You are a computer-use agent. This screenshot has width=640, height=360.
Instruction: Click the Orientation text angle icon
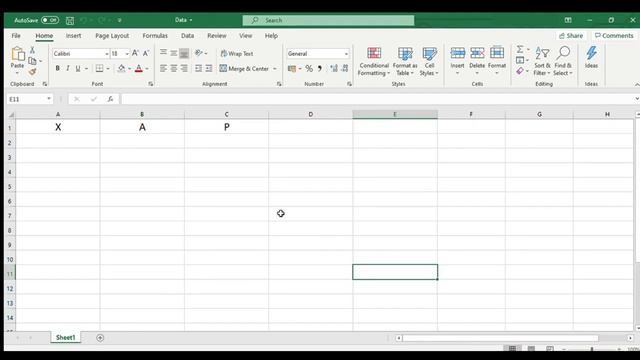199,53
